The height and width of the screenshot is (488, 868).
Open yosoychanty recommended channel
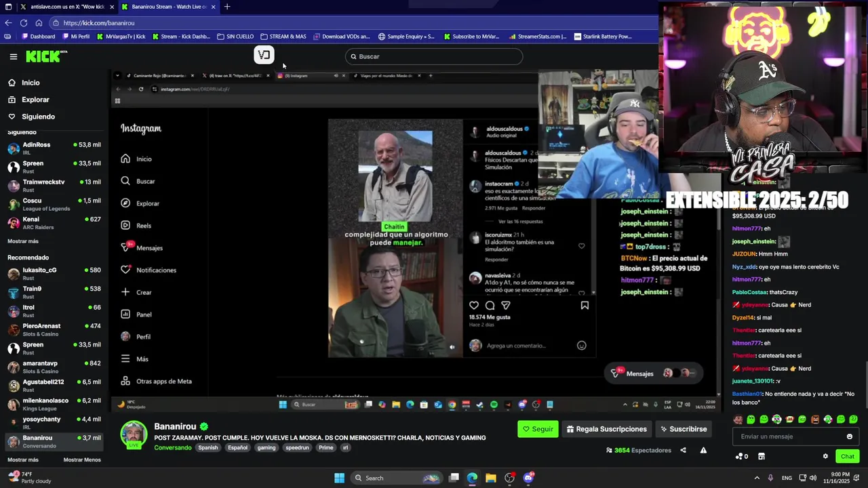pyautogui.click(x=54, y=422)
